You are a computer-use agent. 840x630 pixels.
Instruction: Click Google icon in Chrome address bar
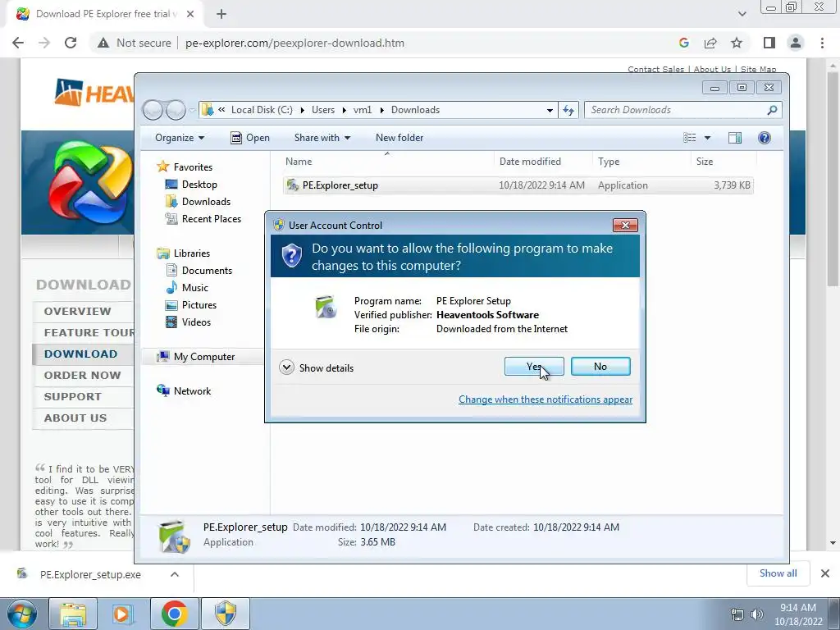pos(683,43)
